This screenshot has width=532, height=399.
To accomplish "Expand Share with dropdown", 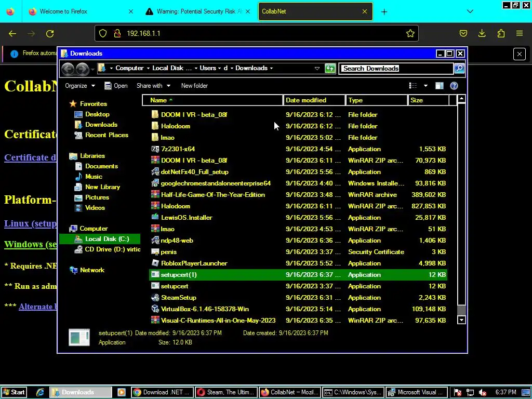I will coord(153,86).
